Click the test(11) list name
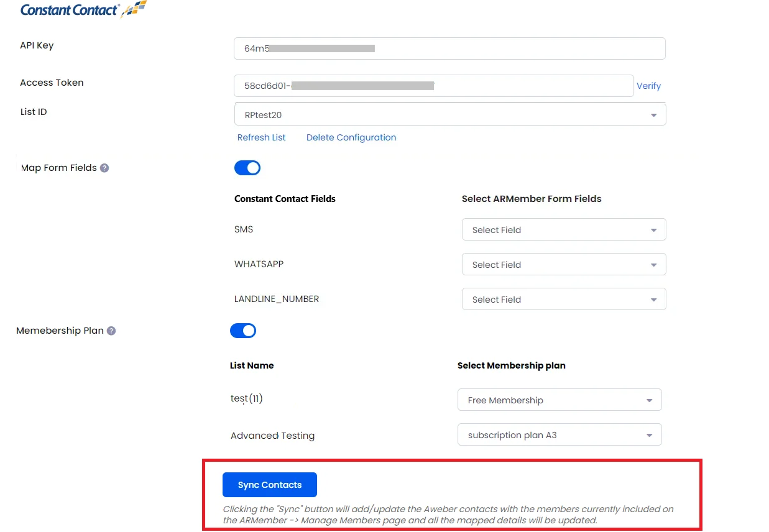Viewport: 769px width, 532px height. tap(247, 399)
